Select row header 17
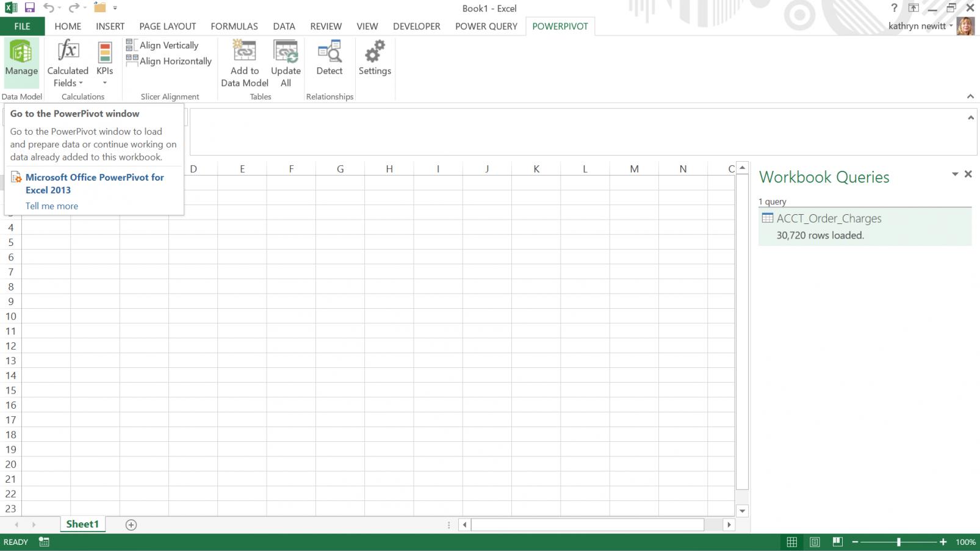980x551 pixels. pyautogui.click(x=10, y=420)
